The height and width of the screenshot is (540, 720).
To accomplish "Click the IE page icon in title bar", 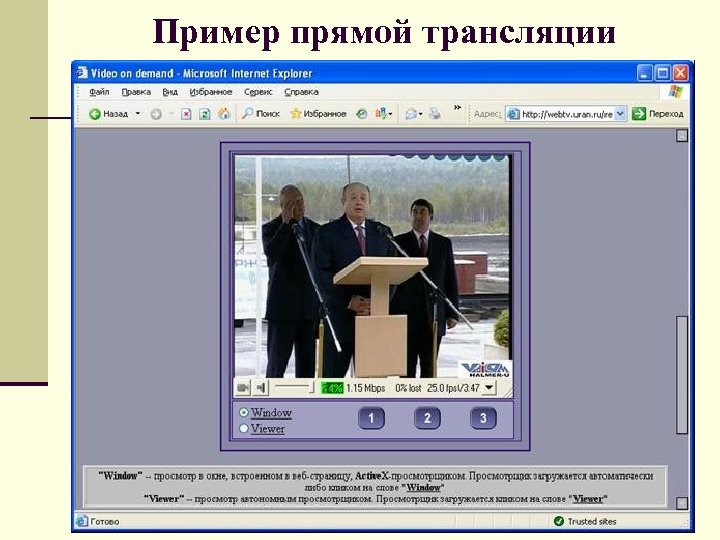I will point(82,73).
